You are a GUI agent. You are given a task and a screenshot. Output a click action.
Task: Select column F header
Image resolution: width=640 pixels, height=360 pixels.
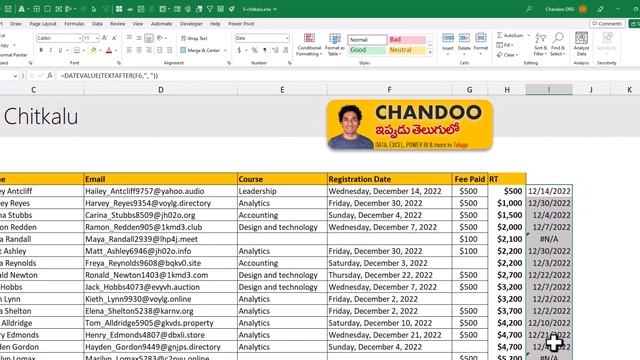coord(389,90)
